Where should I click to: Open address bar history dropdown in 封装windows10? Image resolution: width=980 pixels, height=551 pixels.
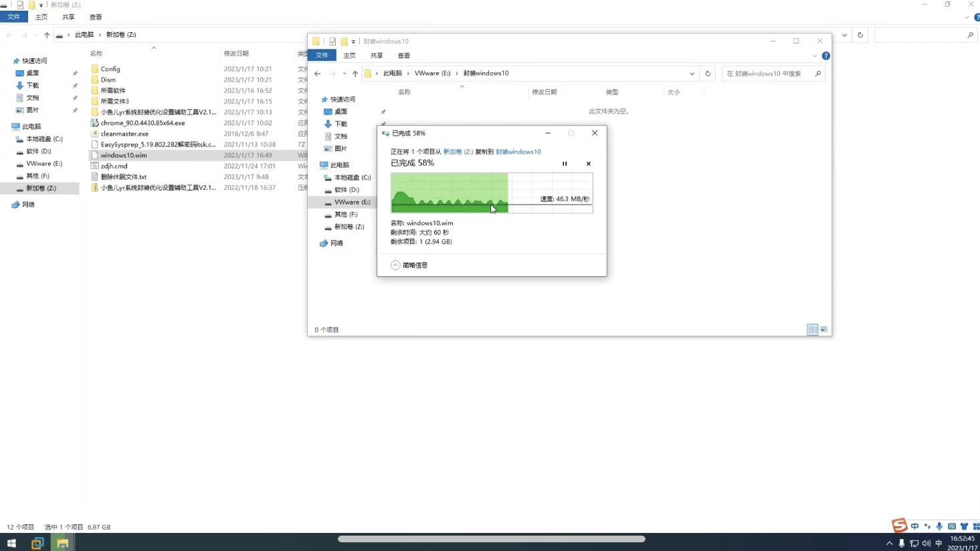point(692,74)
